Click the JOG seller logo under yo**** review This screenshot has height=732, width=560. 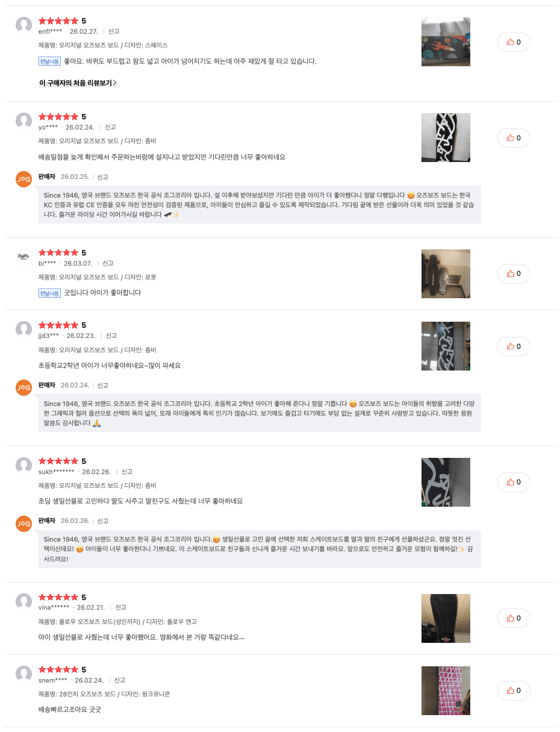click(23, 180)
